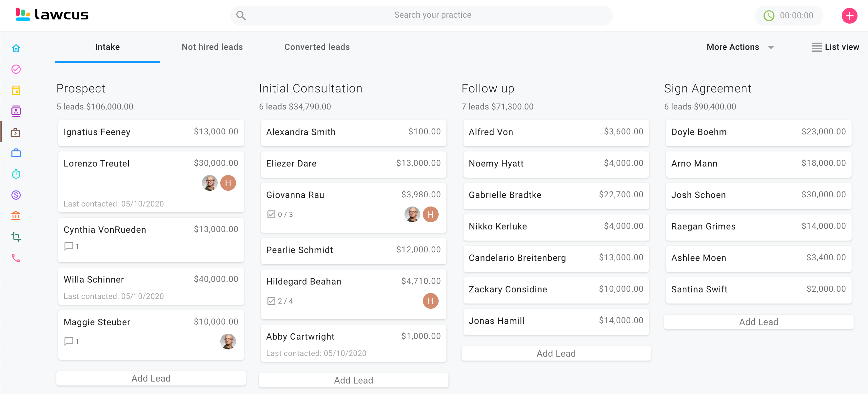Open the Contacts icon in sidebar
This screenshot has height=394, width=868.
16,111
